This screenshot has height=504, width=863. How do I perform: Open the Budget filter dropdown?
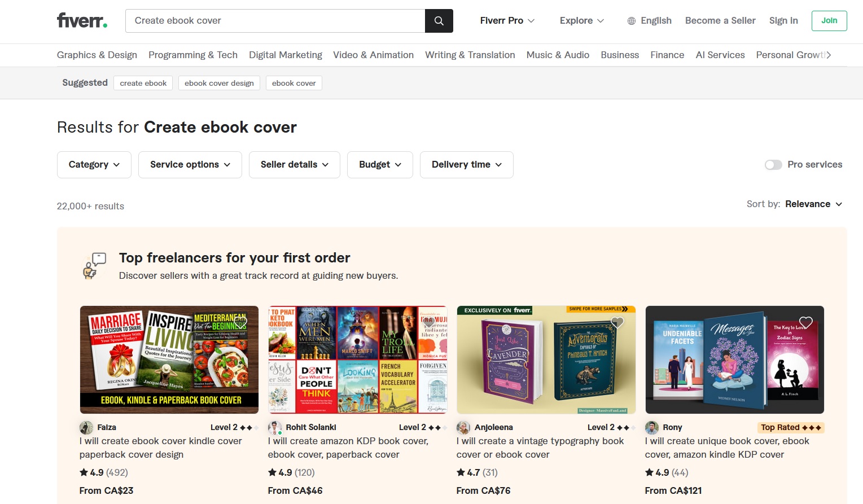coord(380,165)
